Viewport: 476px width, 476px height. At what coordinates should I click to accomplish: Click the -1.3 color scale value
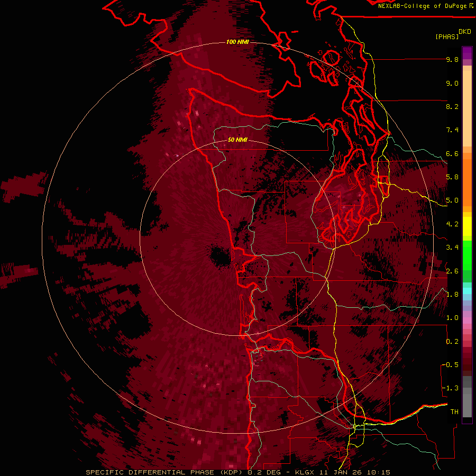[x=450, y=388]
